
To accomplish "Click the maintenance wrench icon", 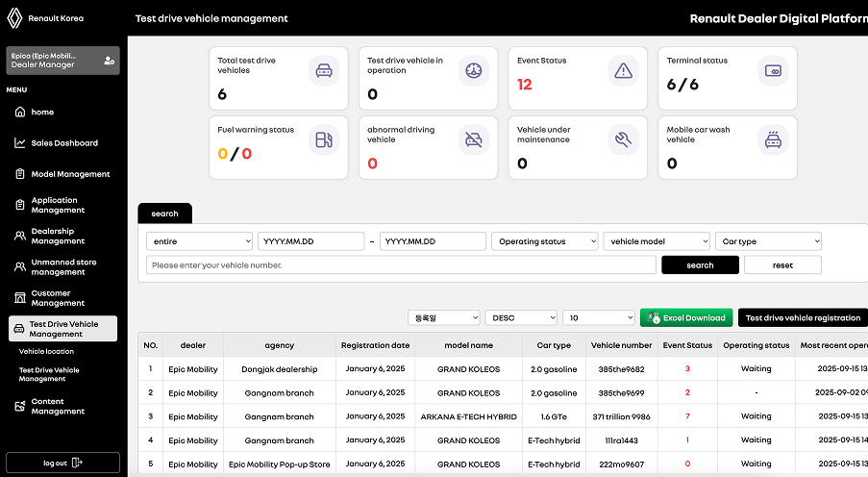I will [624, 139].
